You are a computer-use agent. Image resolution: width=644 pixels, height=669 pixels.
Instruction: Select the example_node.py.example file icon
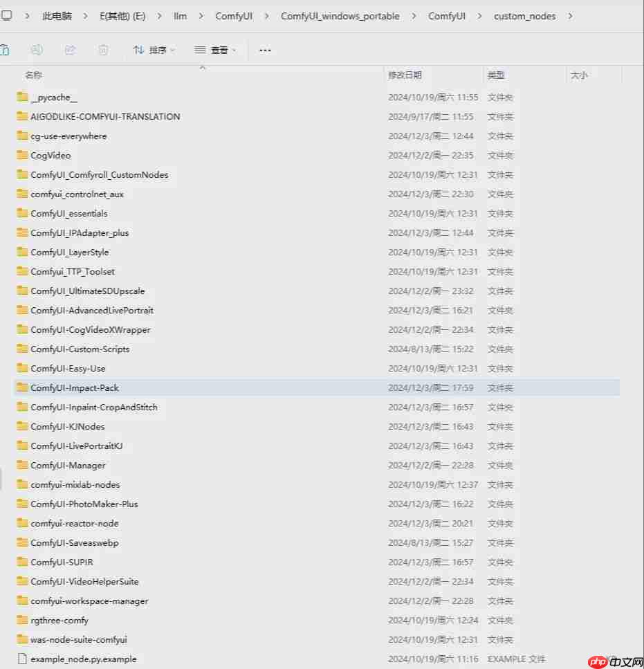coord(22,659)
